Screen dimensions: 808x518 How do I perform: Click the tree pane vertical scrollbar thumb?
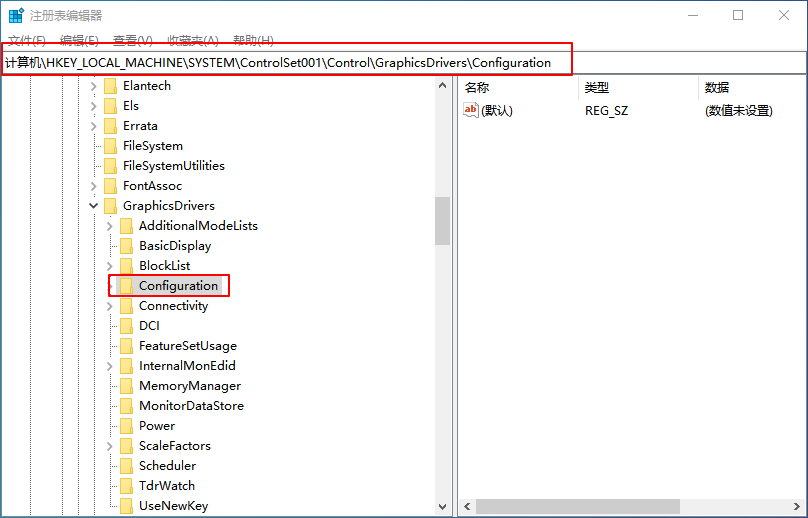[x=442, y=220]
